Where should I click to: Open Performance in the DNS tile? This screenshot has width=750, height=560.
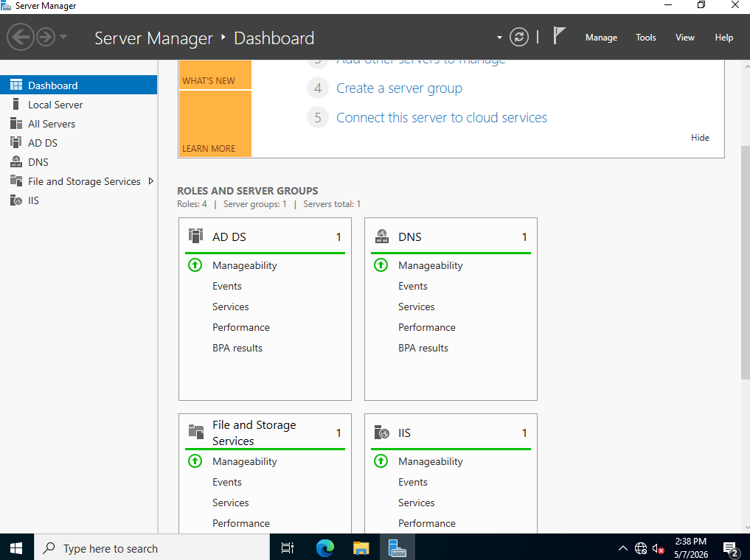427,327
